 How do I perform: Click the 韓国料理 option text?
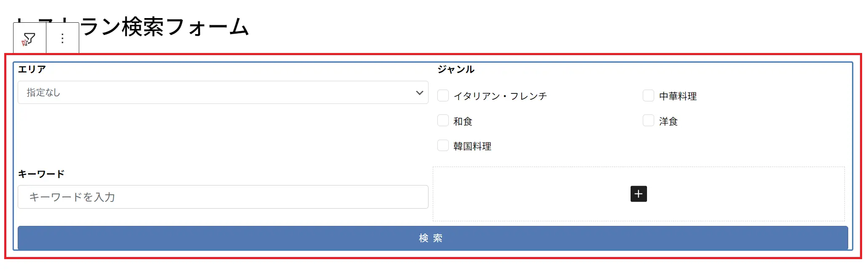[x=472, y=146]
